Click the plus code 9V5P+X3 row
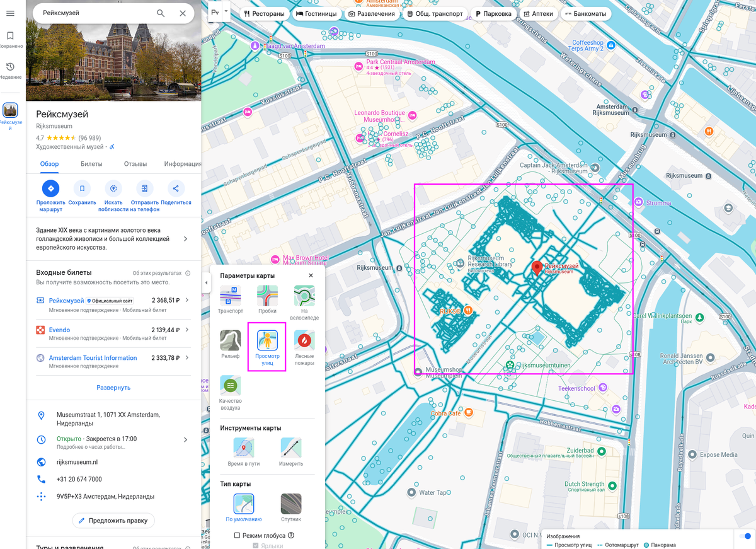The height and width of the screenshot is (549, 756). click(x=113, y=497)
